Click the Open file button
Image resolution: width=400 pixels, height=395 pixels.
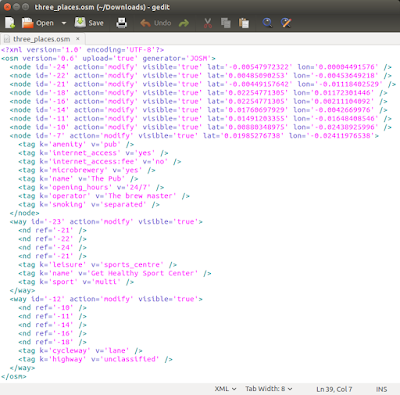[x=38, y=23]
